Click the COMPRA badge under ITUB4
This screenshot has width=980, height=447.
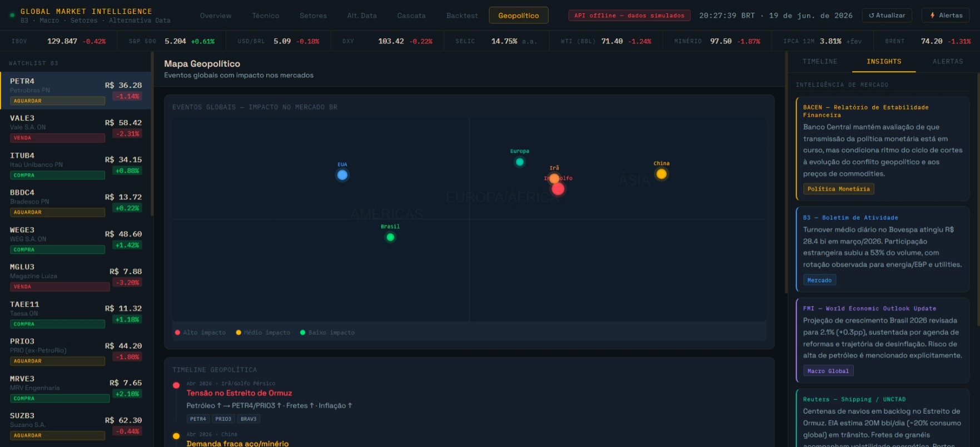coord(57,175)
